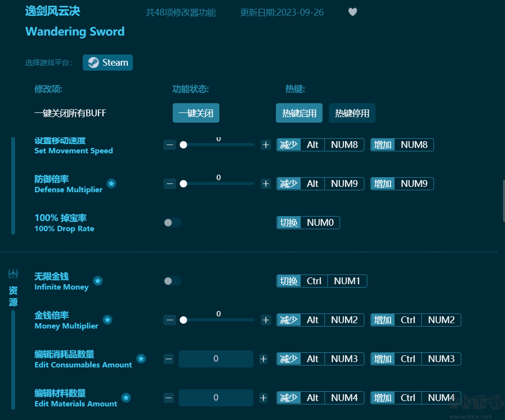Click the star icon beside Edit Consumables Amount

141,359
